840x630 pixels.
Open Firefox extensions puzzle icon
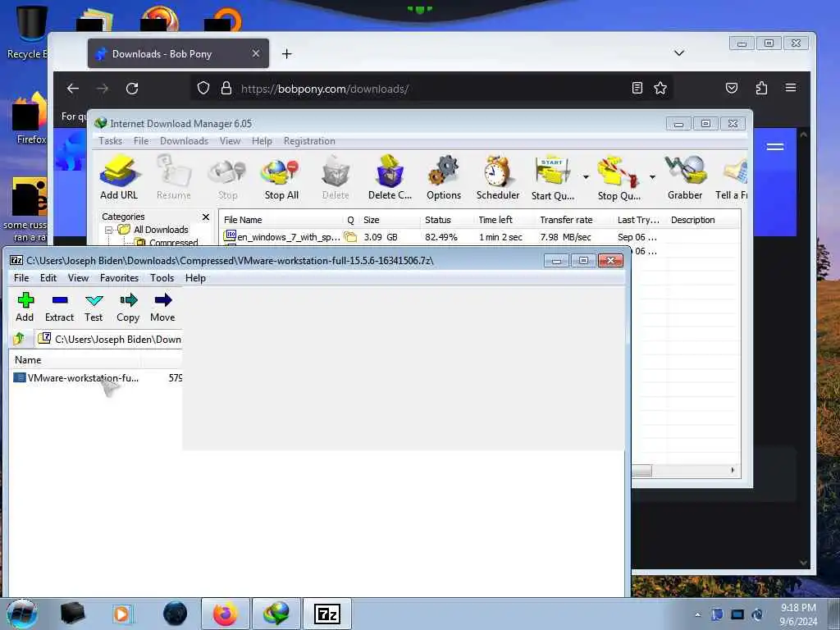click(761, 88)
